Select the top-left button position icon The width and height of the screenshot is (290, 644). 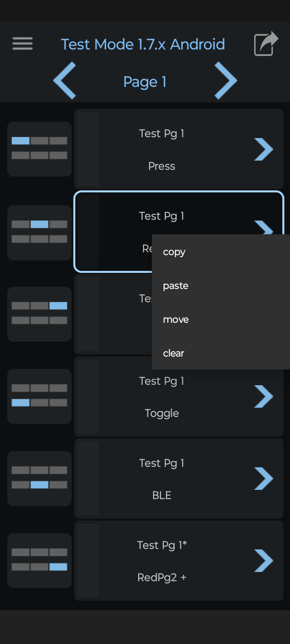pos(39,149)
